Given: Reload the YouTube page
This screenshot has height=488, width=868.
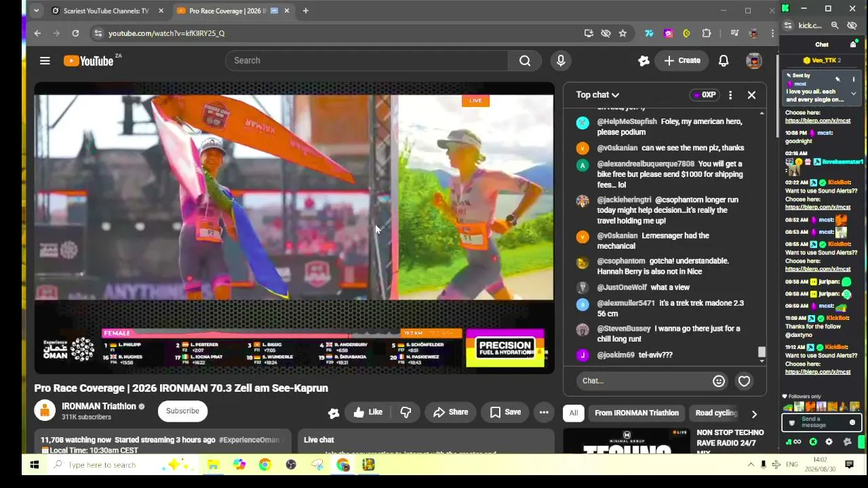Looking at the screenshot, I should pyautogui.click(x=75, y=33).
